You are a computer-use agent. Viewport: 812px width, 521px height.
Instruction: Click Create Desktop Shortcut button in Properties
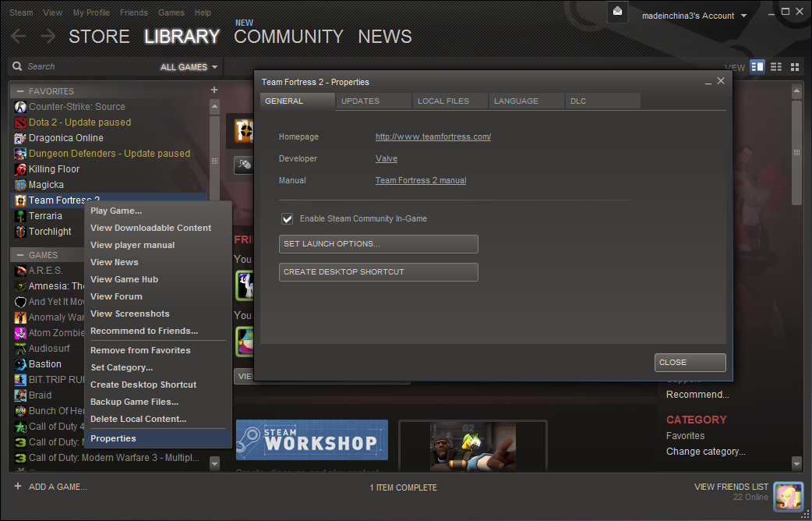pos(378,271)
